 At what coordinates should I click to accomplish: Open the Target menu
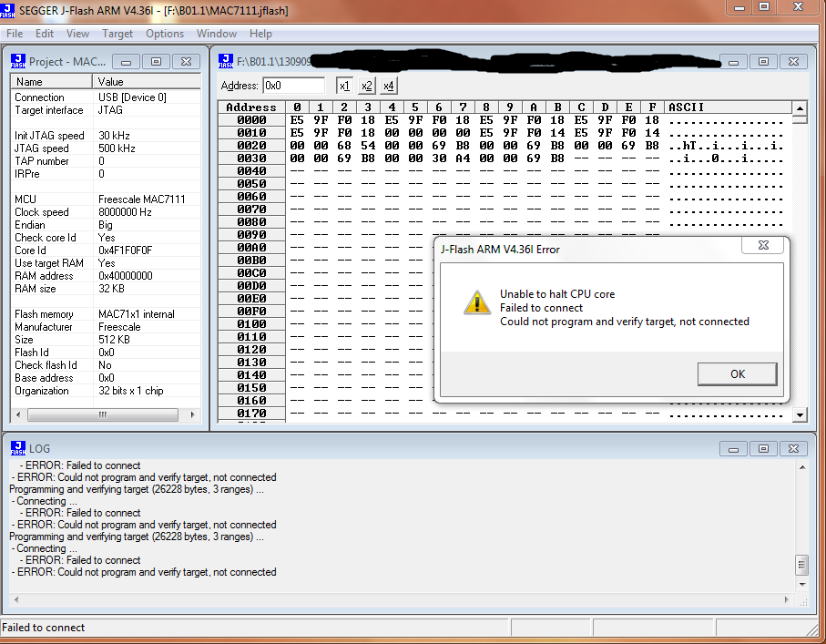point(117,34)
